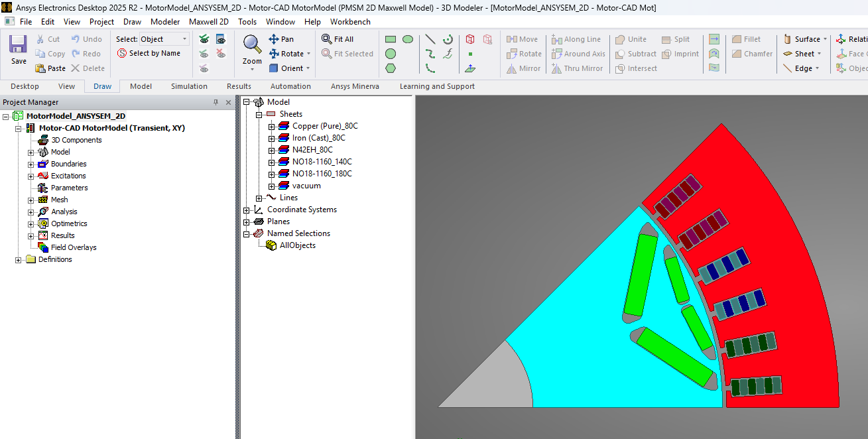Open the Rotate view dropdown arrow
Viewport: 868px width, 439px height.
[309, 54]
